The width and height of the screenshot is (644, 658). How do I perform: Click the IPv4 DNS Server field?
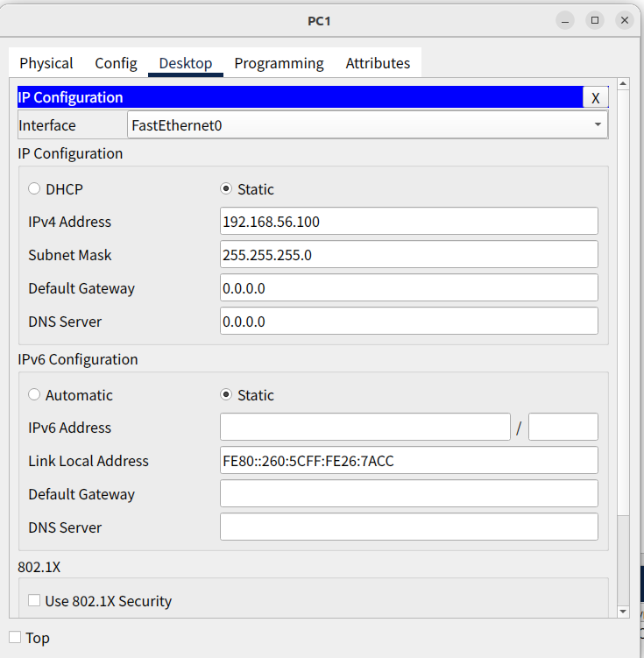(409, 321)
